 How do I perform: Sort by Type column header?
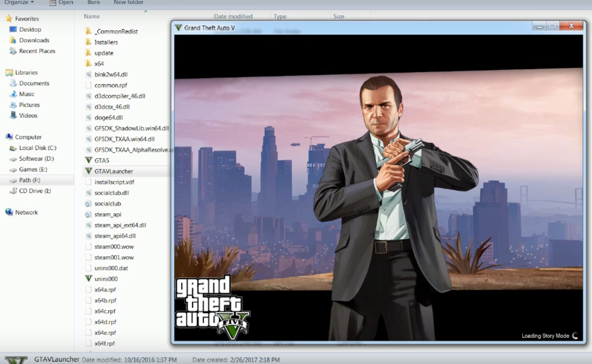click(280, 16)
